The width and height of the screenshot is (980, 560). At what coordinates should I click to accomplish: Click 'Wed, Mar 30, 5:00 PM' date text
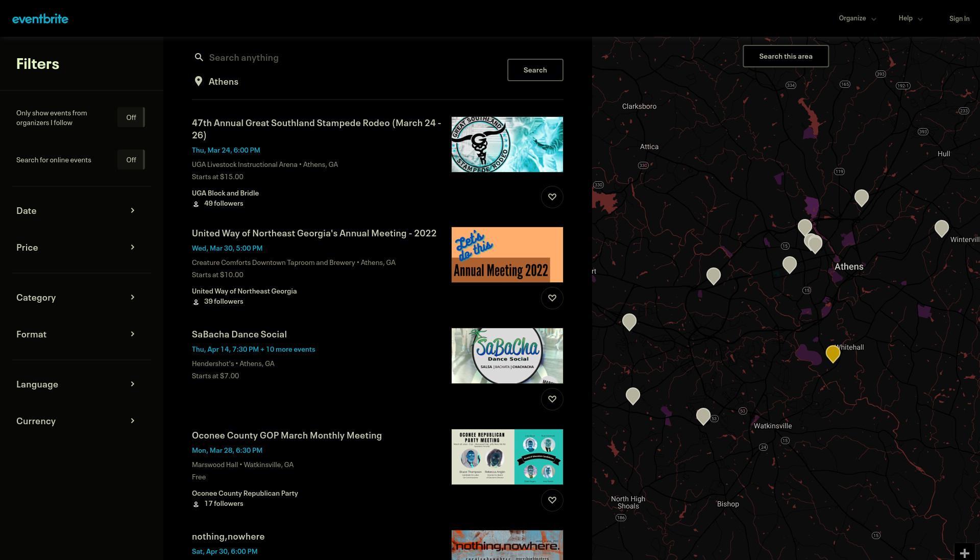[227, 248]
